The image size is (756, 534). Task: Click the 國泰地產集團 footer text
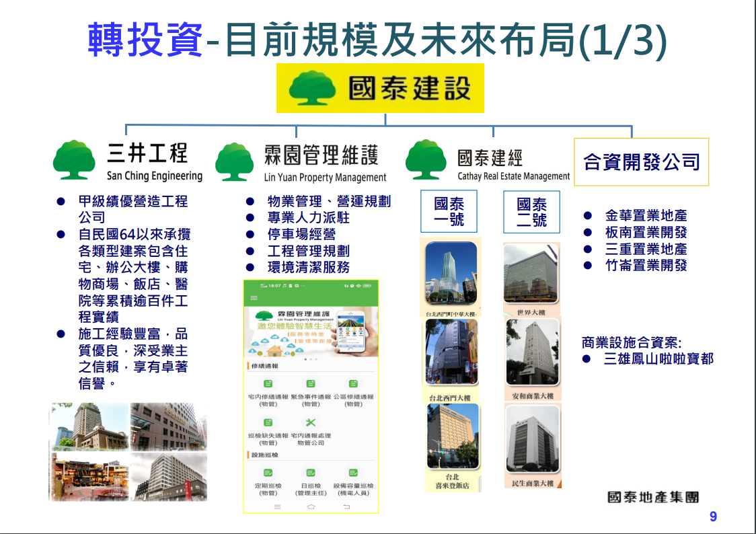coord(653,497)
